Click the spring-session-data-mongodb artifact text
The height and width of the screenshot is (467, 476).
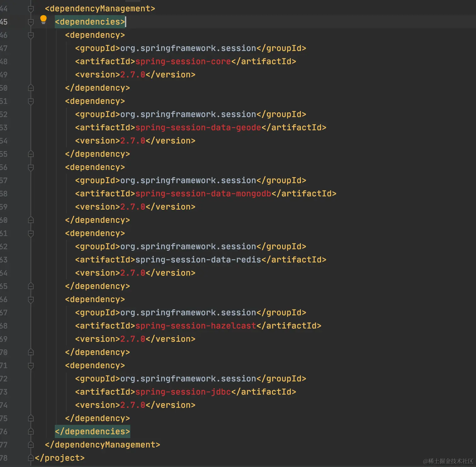pyautogui.click(x=203, y=194)
